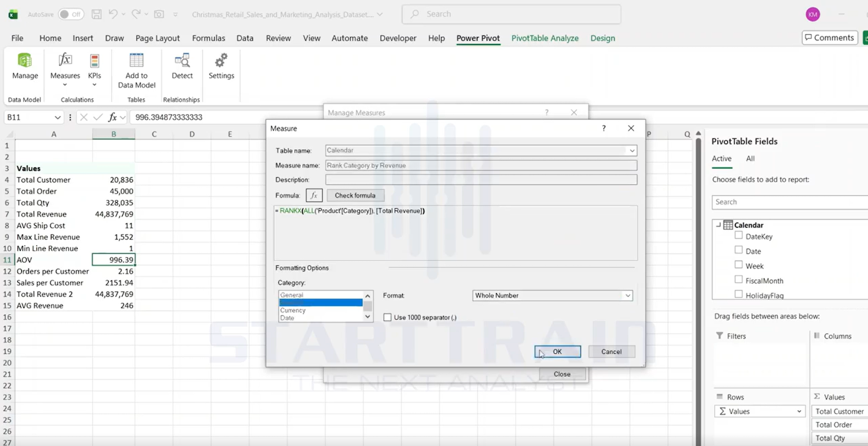Close the Measure dialog with X
The width and height of the screenshot is (868, 446).
coord(631,128)
